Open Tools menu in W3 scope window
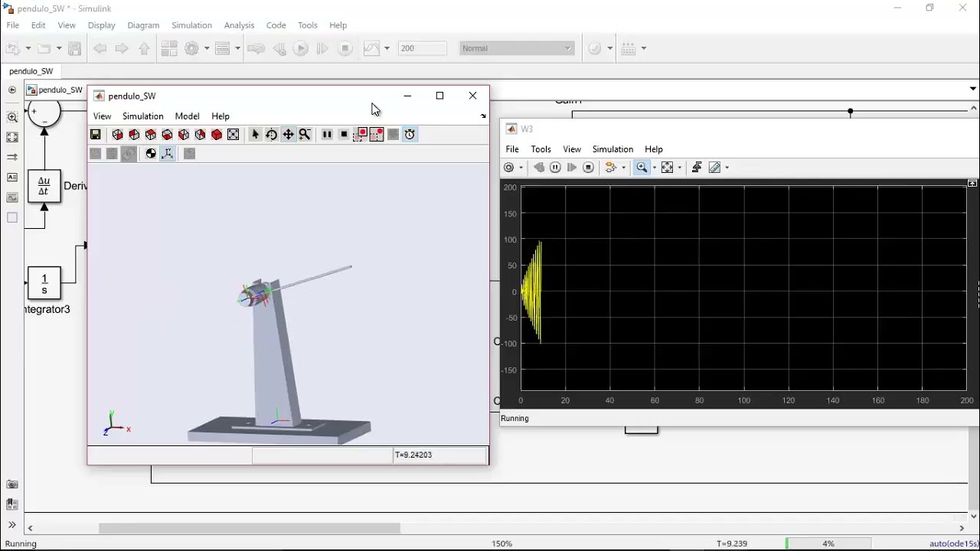The image size is (980, 551). (x=541, y=149)
